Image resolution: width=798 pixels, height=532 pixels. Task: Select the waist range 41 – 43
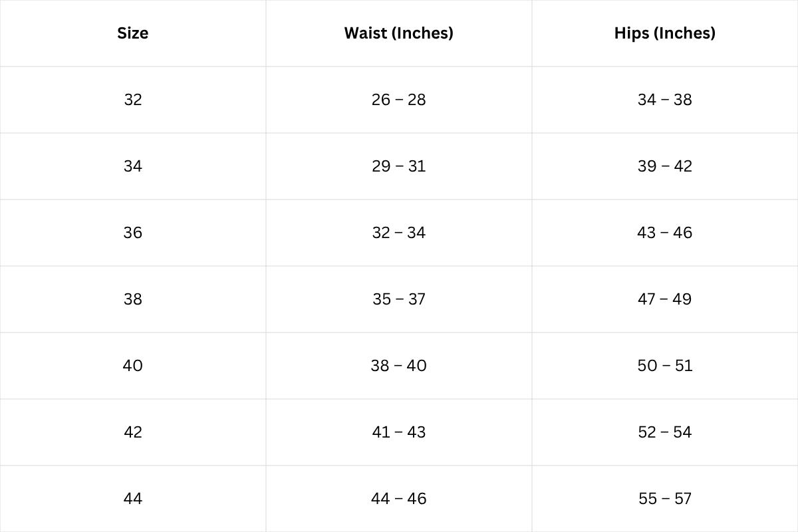(x=398, y=432)
